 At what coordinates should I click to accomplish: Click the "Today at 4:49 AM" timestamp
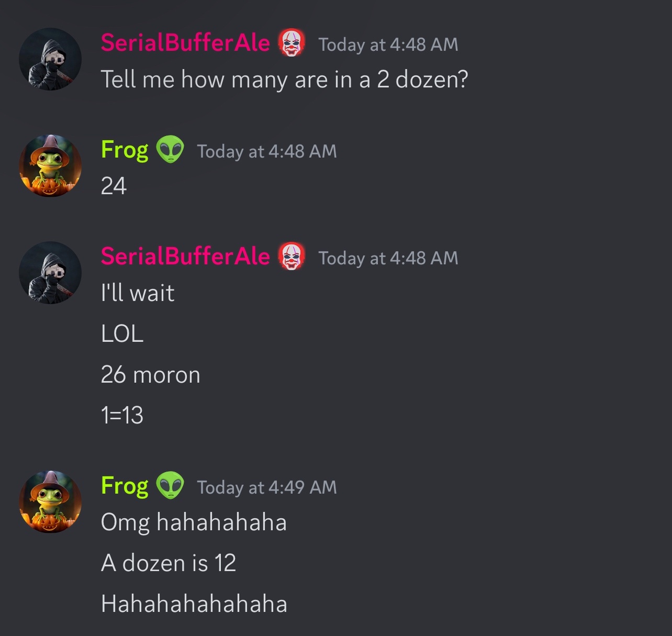(267, 487)
